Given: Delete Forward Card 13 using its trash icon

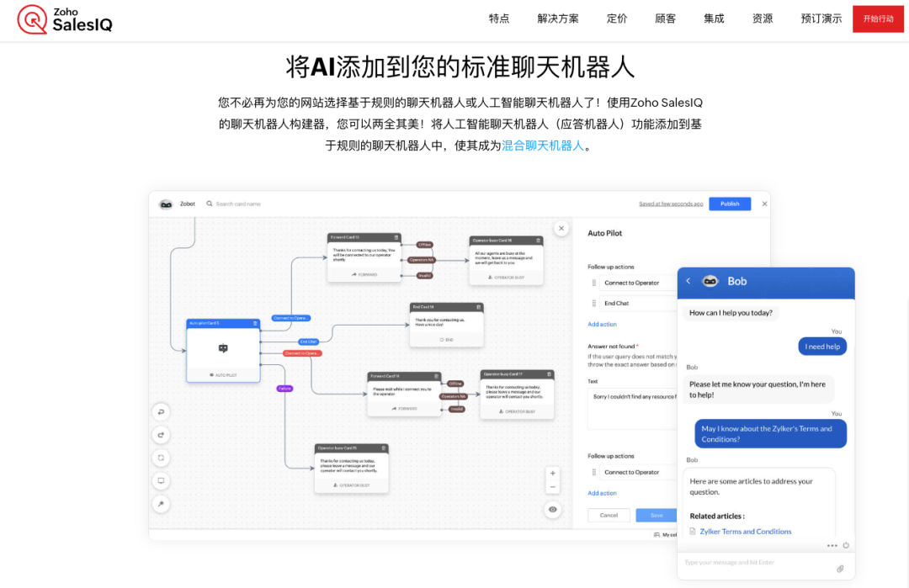Looking at the screenshot, I should tap(396, 237).
